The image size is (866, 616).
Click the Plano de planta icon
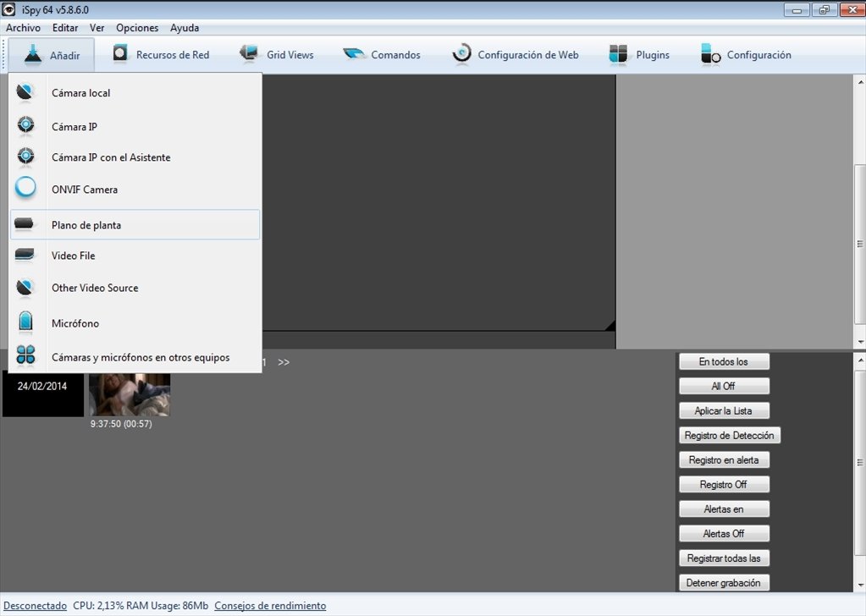pyautogui.click(x=25, y=223)
